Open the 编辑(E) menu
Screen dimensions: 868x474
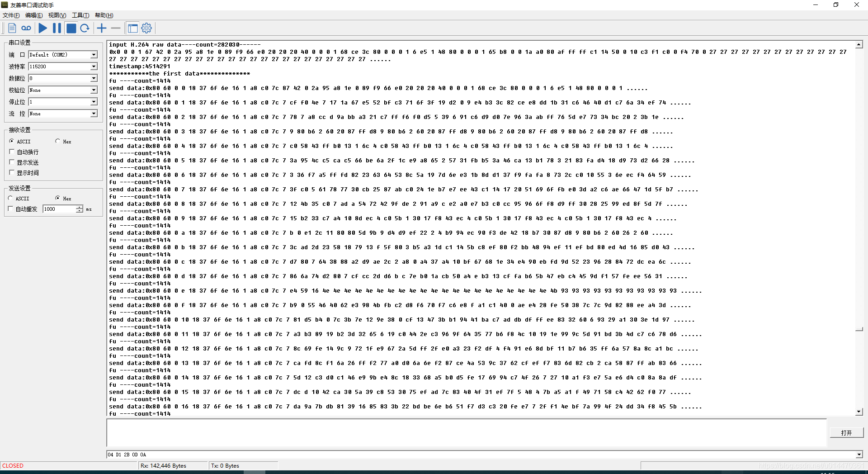34,15
